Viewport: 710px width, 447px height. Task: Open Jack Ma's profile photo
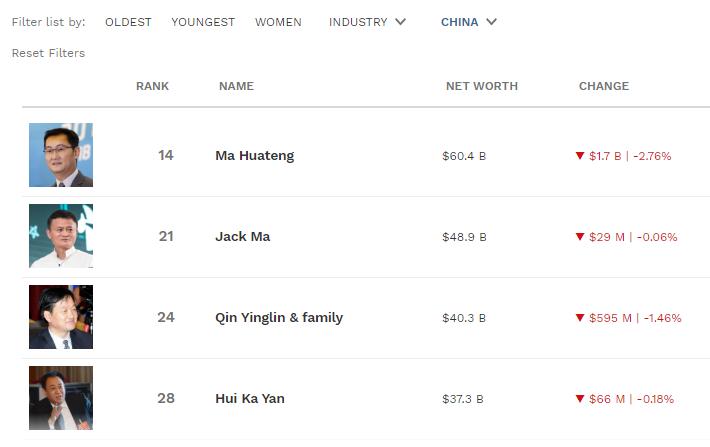[61, 236]
